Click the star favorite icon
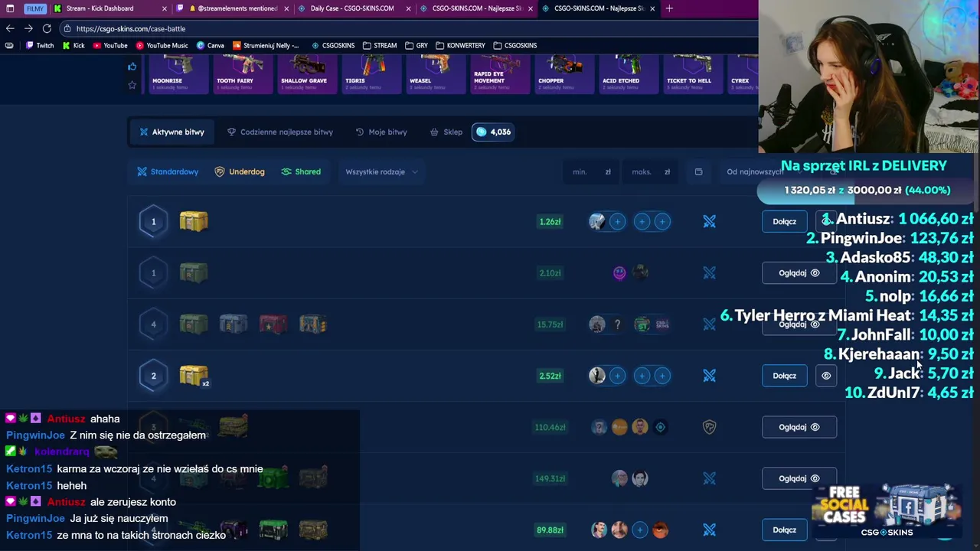The width and height of the screenshot is (980, 551). coord(132,85)
